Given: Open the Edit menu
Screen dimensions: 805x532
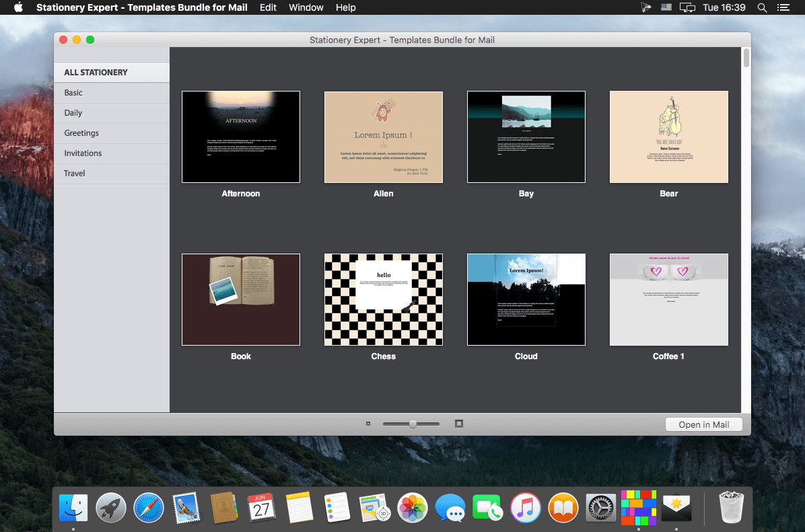Looking at the screenshot, I should coord(268,7).
